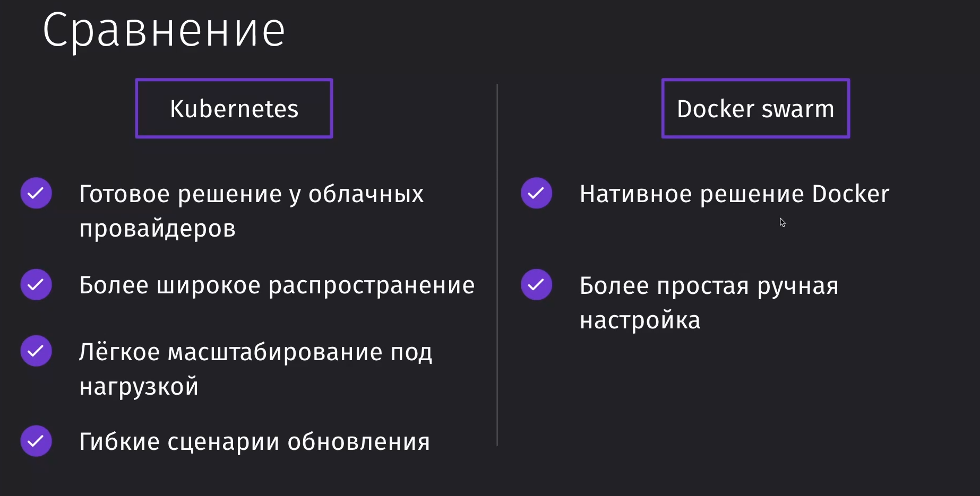Click the word настройка
The image size is (980, 496).
point(640,320)
